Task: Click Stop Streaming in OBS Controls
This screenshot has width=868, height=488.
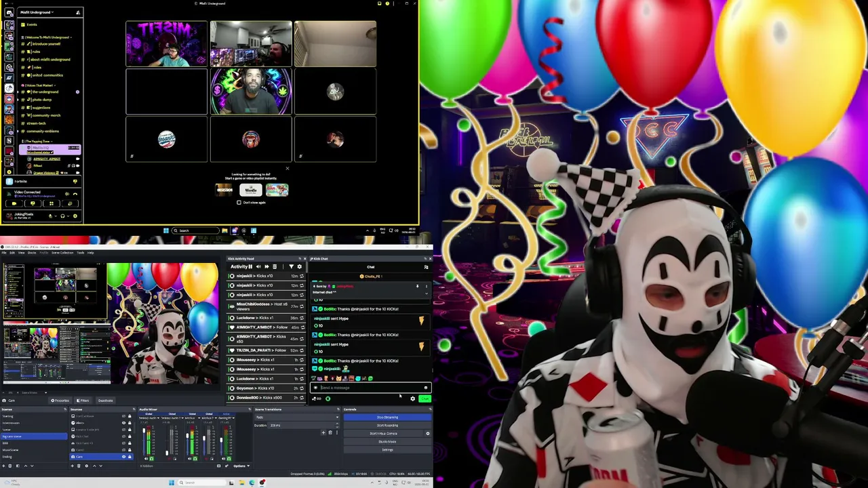Action: click(387, 417)
